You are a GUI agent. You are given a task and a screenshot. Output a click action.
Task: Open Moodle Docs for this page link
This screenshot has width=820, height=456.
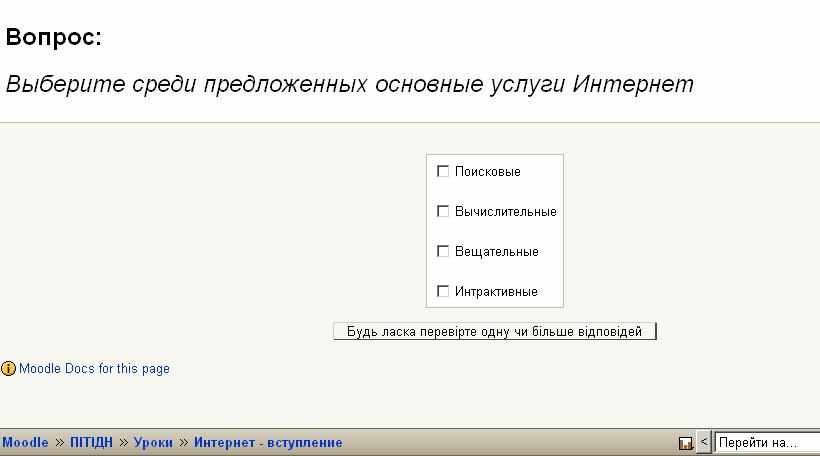pos(94,369)
